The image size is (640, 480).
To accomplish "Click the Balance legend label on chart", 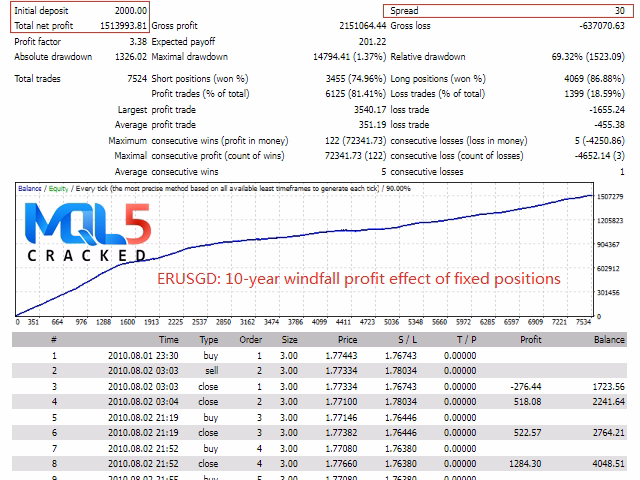I will pyautogui.click(x=31, y=189).
